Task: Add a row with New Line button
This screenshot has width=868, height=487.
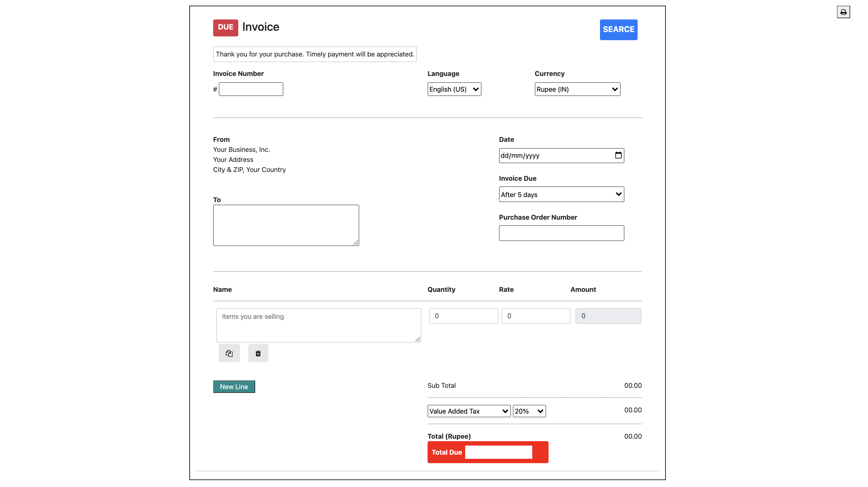Action: [234, 387]
